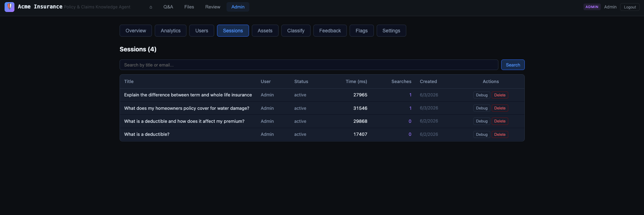This screenshot has height=215, width=644.
Task: Switch to the Assets tab
Action: pos(265,31)
